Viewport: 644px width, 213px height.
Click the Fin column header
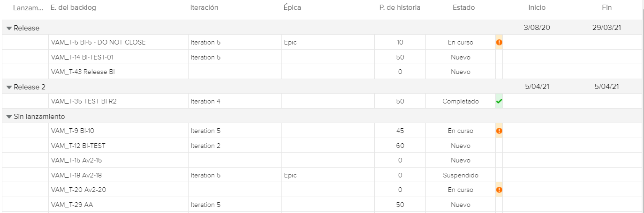[606, 7]
